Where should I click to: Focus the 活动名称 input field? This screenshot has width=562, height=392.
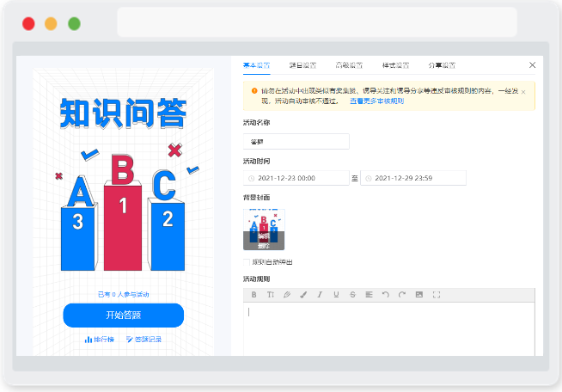(x=296, y=142)
